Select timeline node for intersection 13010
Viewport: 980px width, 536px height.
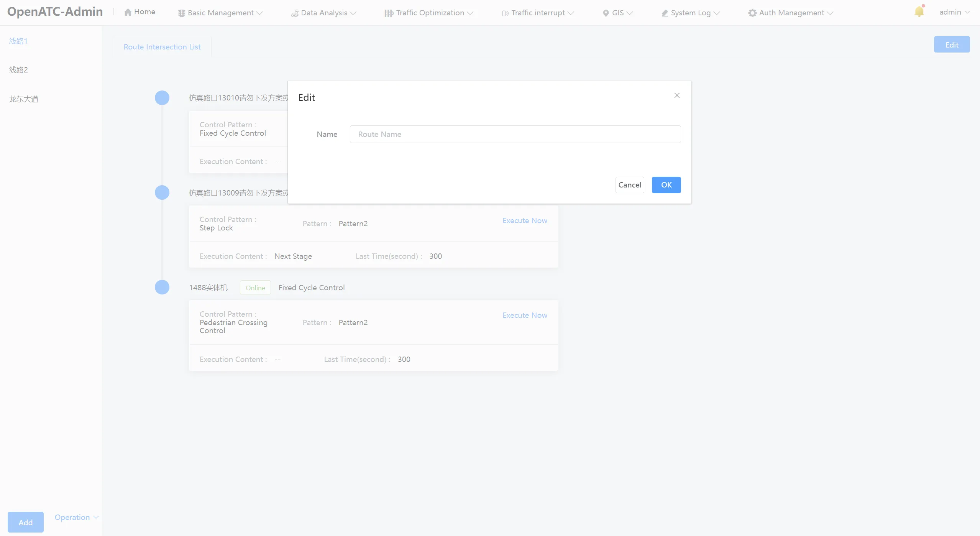coord(162,98)
